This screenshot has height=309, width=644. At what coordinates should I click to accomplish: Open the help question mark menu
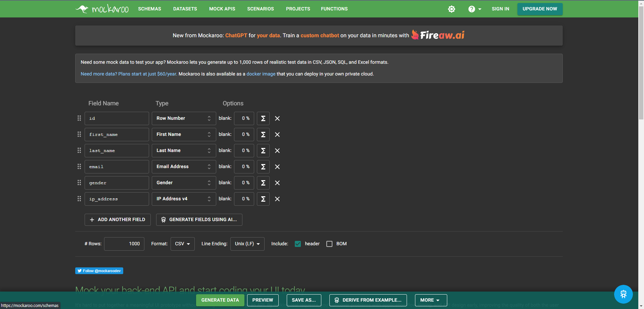[475, 9]
